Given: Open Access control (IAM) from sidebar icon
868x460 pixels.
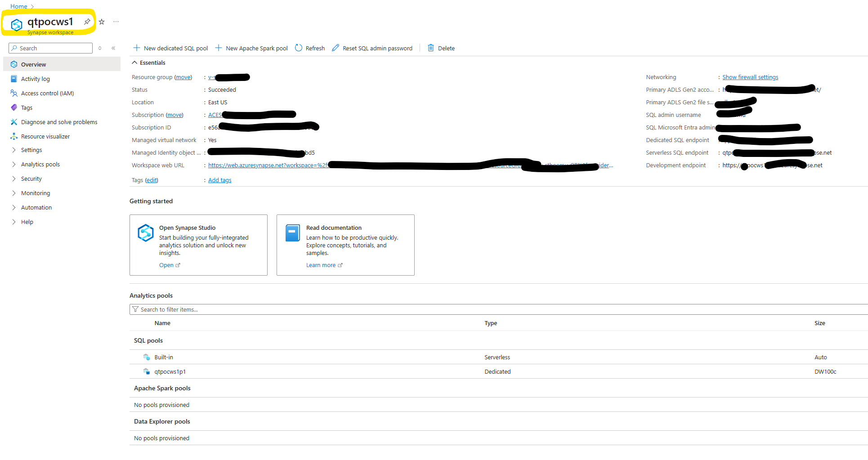Looking at the screenshot, I should point(14,93).
